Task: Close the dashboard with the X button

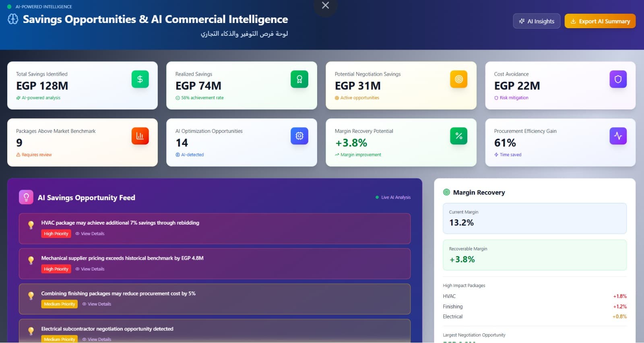Action: coord(325,6)
